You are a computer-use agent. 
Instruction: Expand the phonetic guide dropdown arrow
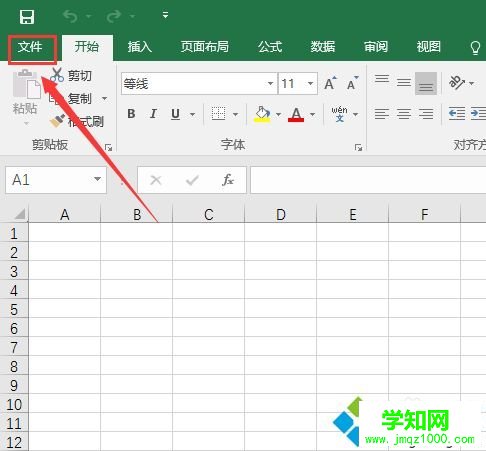point(356,114)
